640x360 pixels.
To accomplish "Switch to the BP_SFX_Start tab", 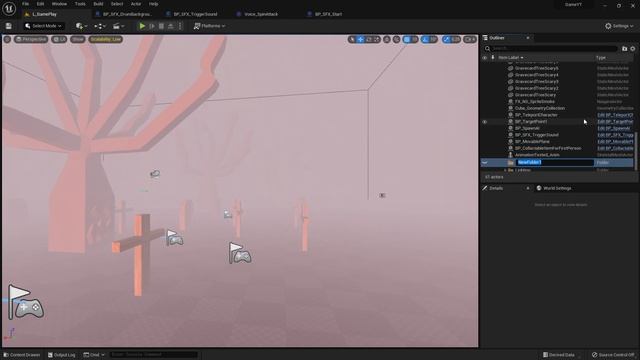I will (x=328, y=14).
